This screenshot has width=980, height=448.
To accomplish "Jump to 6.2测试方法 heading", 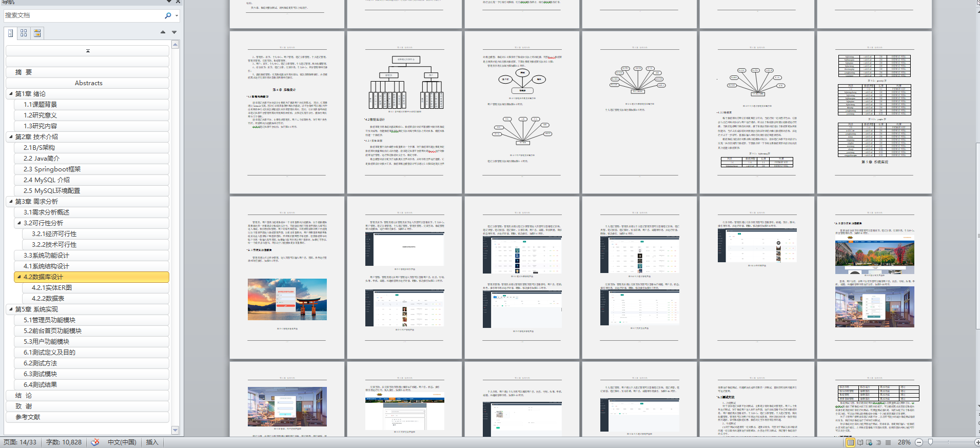I will (91, 363).
